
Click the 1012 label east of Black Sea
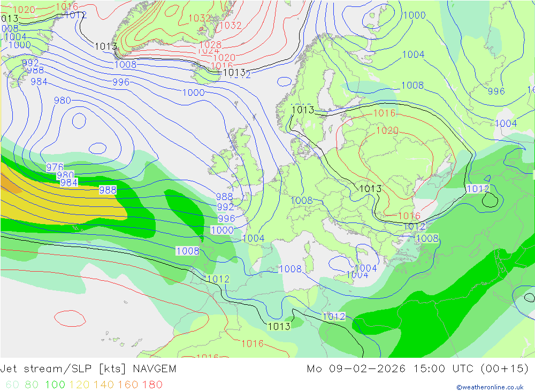pyautogui.click(x=478, y=189)
